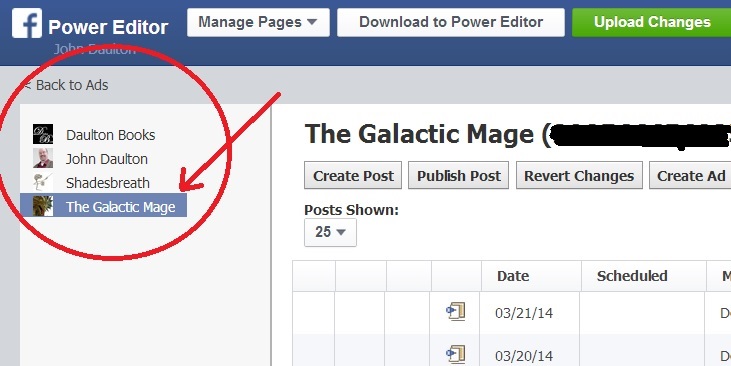Go back via Back to Ads link
This screenshot has height=366, width=731.
[x=66, y=85]
